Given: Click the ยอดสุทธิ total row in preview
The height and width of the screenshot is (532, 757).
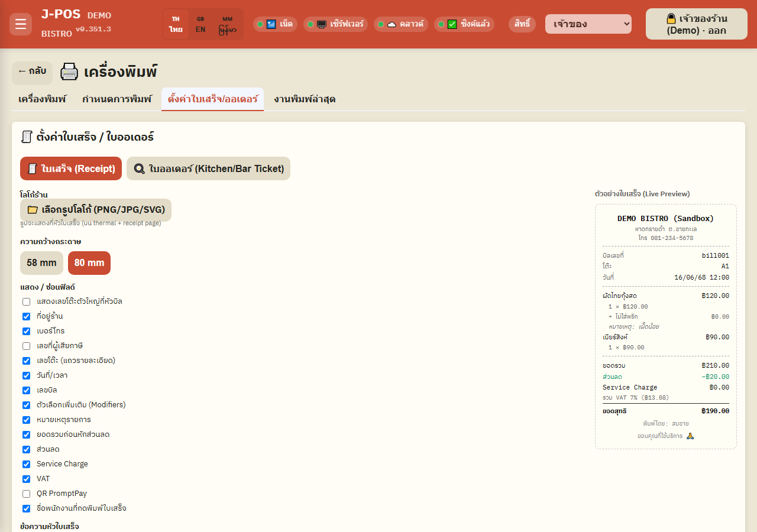Looking at the screenshot, I should pos(666,411).
